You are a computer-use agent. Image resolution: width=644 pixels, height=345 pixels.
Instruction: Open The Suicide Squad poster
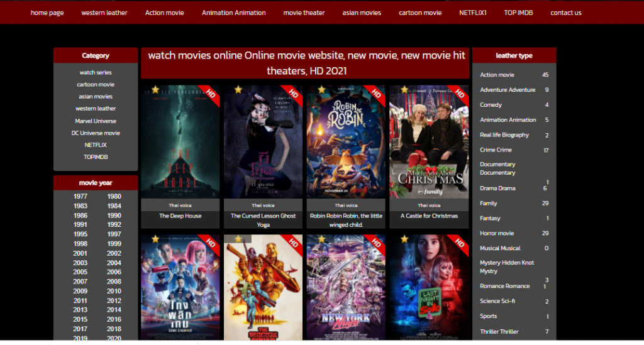[x=264, y=287]
